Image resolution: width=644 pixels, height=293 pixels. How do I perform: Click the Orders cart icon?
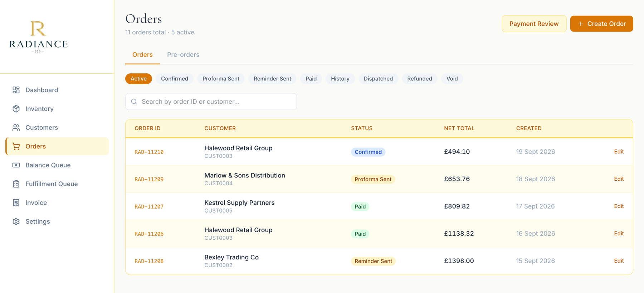click(16, 146)
